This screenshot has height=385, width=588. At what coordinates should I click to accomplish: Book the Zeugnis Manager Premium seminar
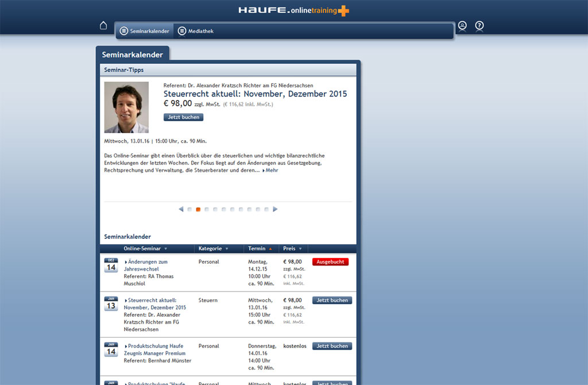[332, 346]
